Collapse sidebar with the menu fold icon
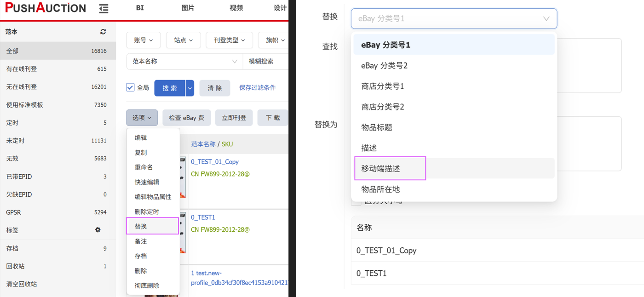The height and width of the screenshot is (297, 644). tap(104, 8)
